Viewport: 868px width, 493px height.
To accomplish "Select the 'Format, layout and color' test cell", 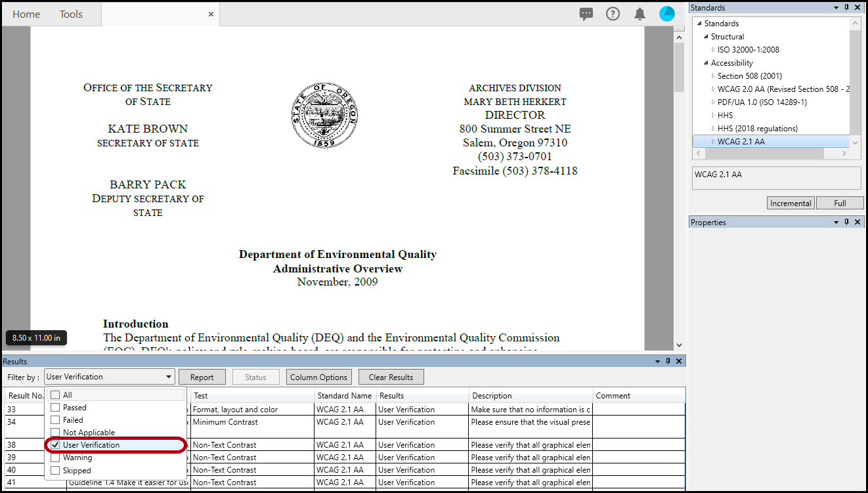I will [x=252, y=410].
